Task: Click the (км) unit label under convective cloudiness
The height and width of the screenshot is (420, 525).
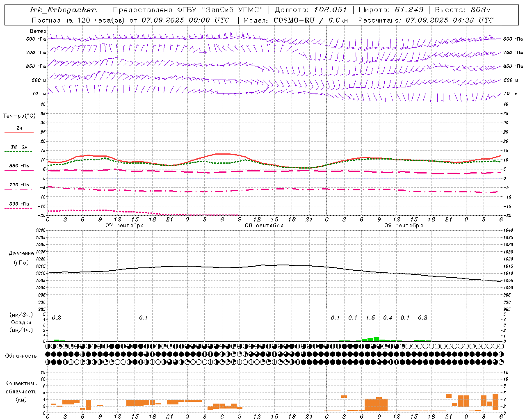Action: tap(21, 399)
